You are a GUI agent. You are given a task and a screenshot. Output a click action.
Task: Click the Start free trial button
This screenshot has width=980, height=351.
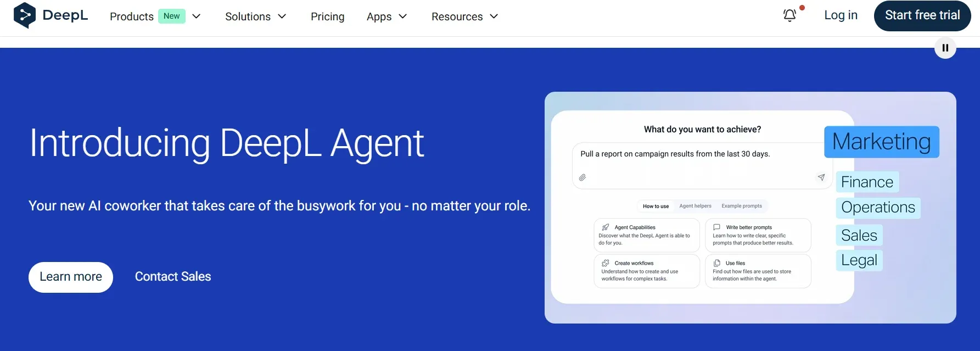pyautogui.click(x=922, y=15)
